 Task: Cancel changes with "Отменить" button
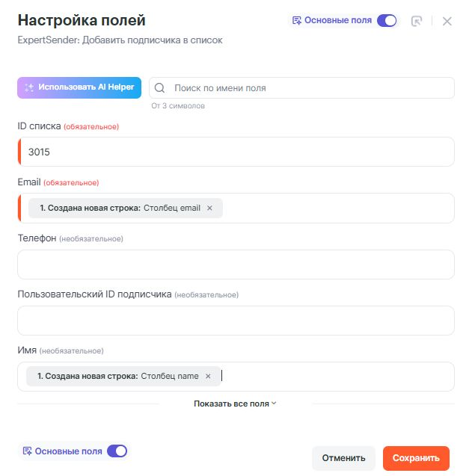pos(343,458)
